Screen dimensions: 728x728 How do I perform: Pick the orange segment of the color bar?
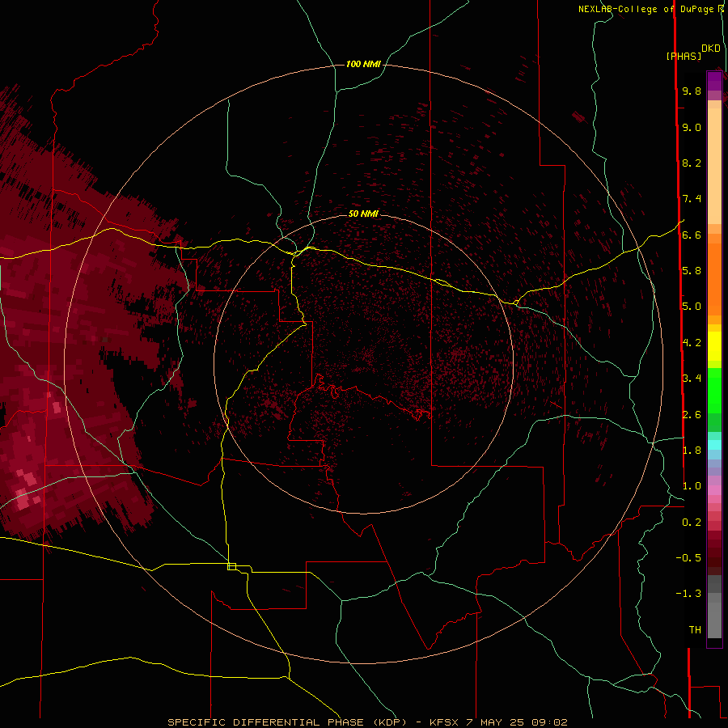[714, 280]
